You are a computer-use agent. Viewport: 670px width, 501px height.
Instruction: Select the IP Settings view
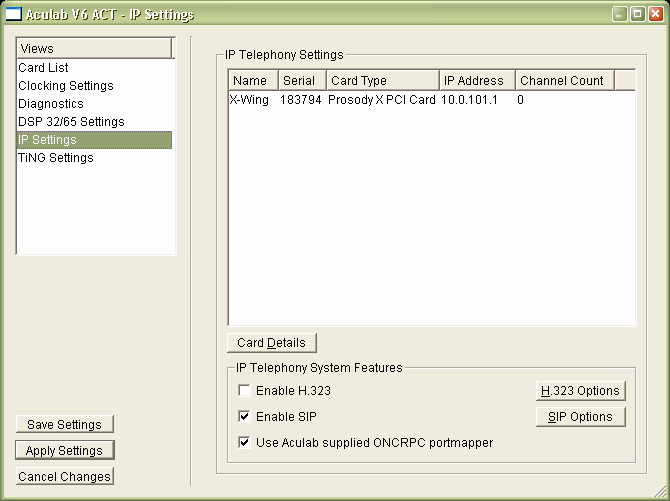pyautogui.click(x=94, y=140)
